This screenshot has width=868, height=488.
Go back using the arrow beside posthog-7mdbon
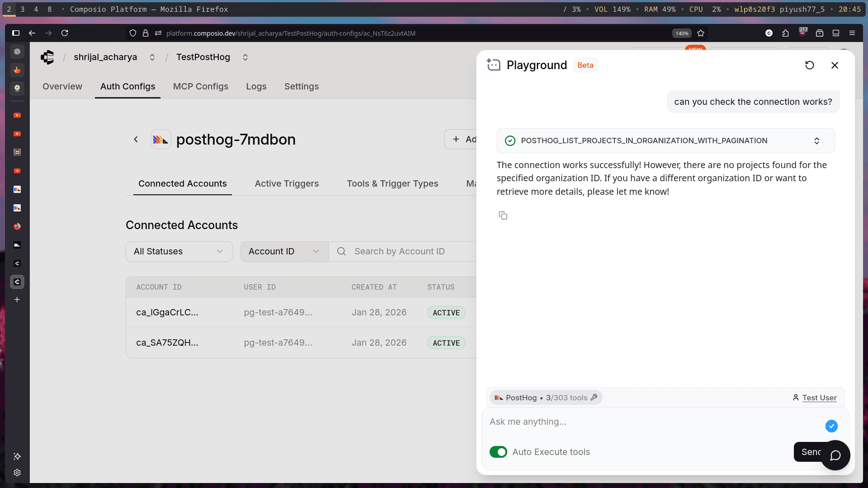(x=136, y=140)
